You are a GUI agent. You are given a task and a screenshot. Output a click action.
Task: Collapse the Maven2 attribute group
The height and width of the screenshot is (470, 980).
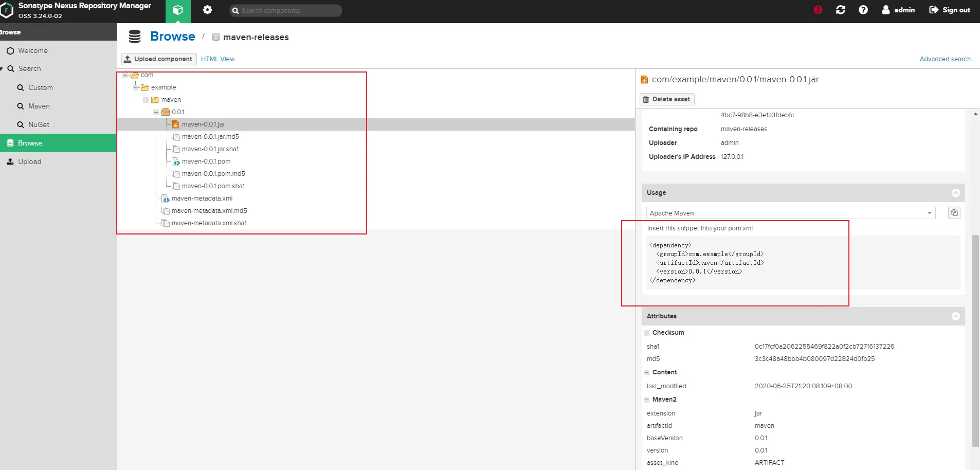point(647,400)
